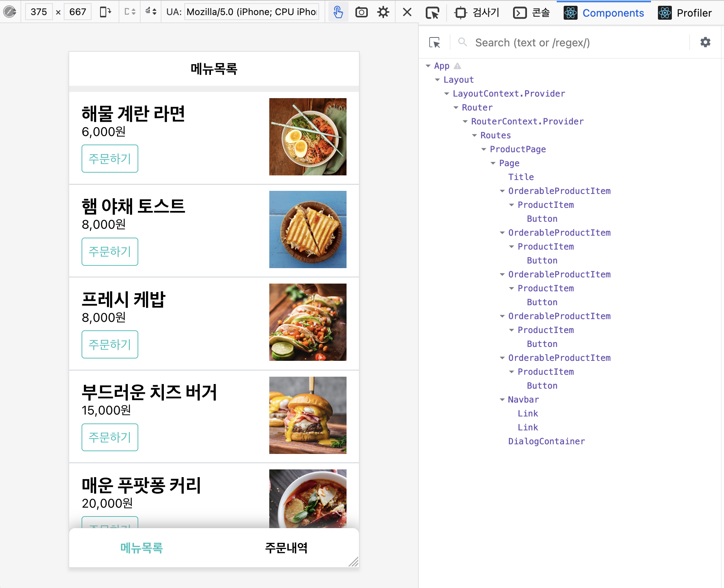Select 메뉴목록 in bottom navbar
Image resolution: width=724 pixels, height=588 pixels.
point(141,548)
